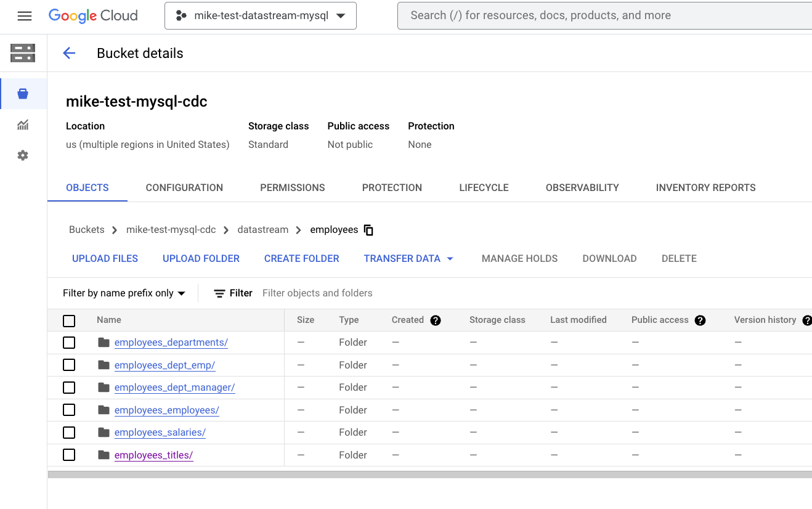The image size is (812, 509).
Task: Click the Delete button
Action: [679, 259]
